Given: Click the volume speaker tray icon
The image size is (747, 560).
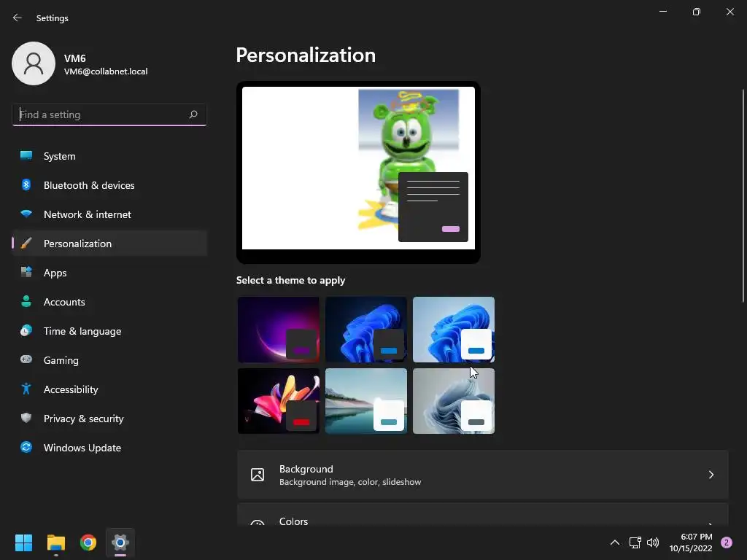Looking at the screenshot, I should (x=653, y=542).
